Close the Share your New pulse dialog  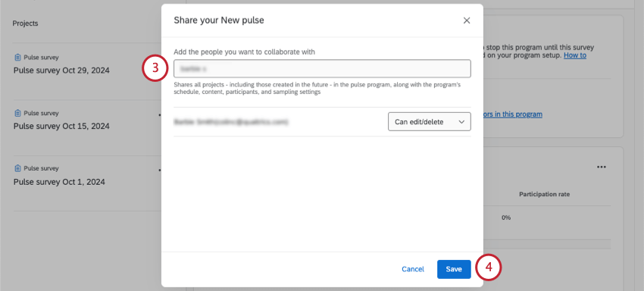pyautogui.click(x=467, y=20)
